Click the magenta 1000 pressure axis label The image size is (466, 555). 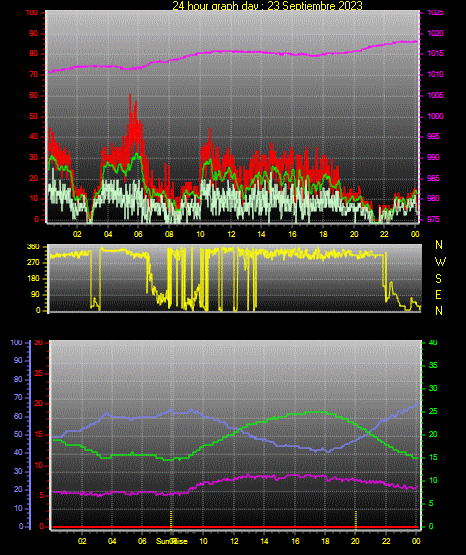coord(435,116)
